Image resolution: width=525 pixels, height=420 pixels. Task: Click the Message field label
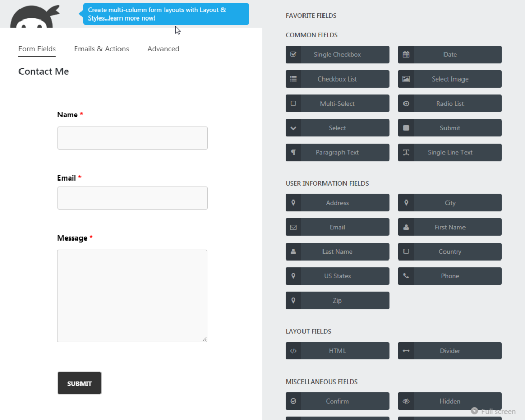tap(72, 238)
